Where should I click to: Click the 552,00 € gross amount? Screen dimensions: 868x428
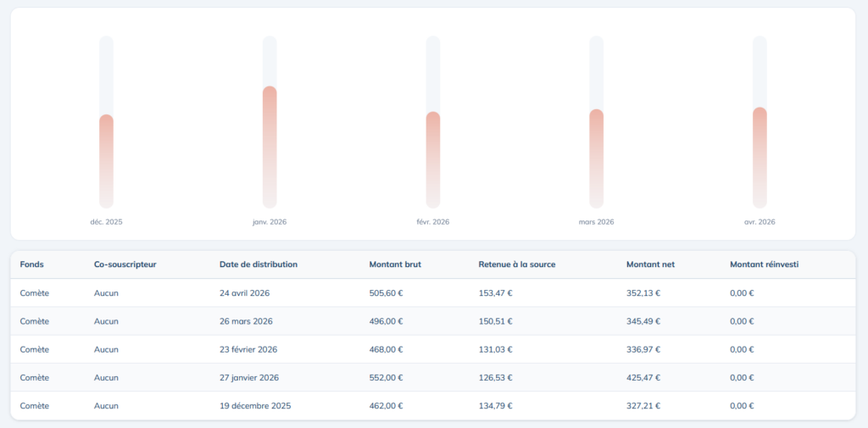click(x=386, y=377)
